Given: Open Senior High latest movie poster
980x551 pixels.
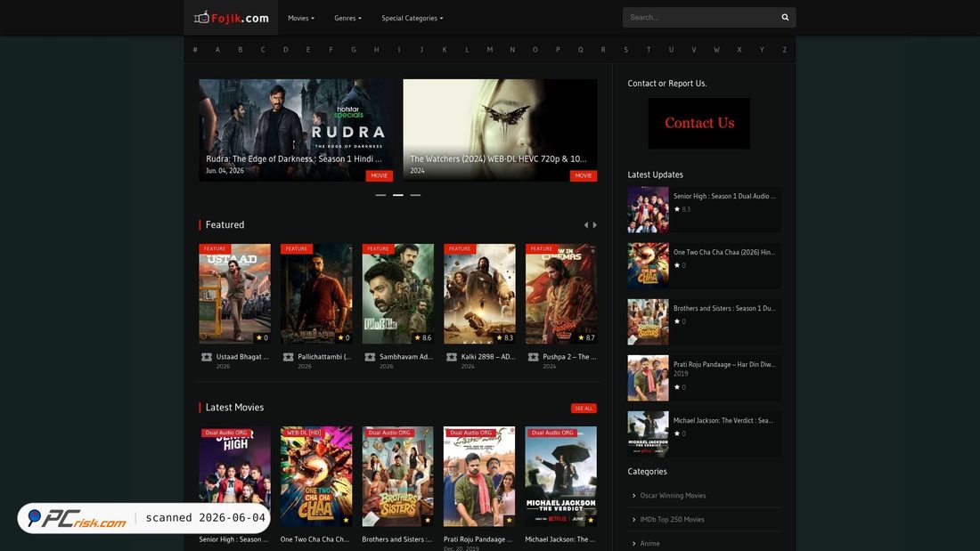Looking at the screenshot, I should coord(235,476).
